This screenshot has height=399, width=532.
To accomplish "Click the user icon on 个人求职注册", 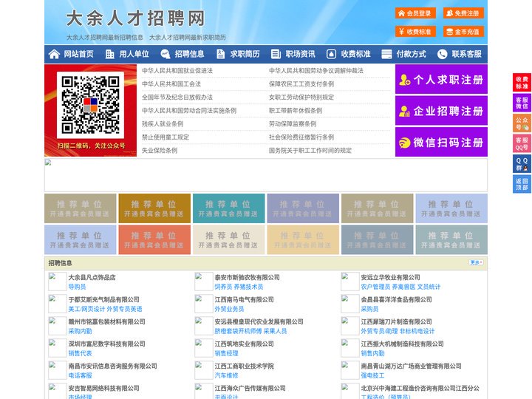I will tap(404, 80).
